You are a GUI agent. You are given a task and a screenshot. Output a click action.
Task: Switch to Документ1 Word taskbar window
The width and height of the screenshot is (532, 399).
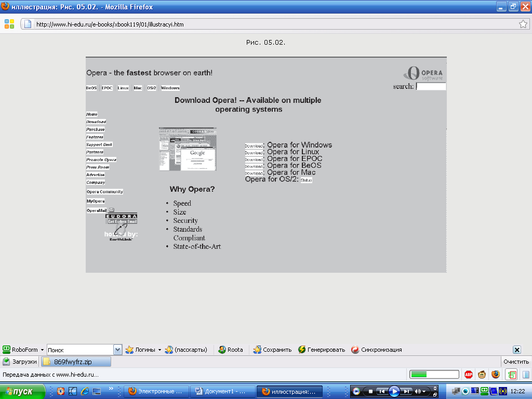222,392
